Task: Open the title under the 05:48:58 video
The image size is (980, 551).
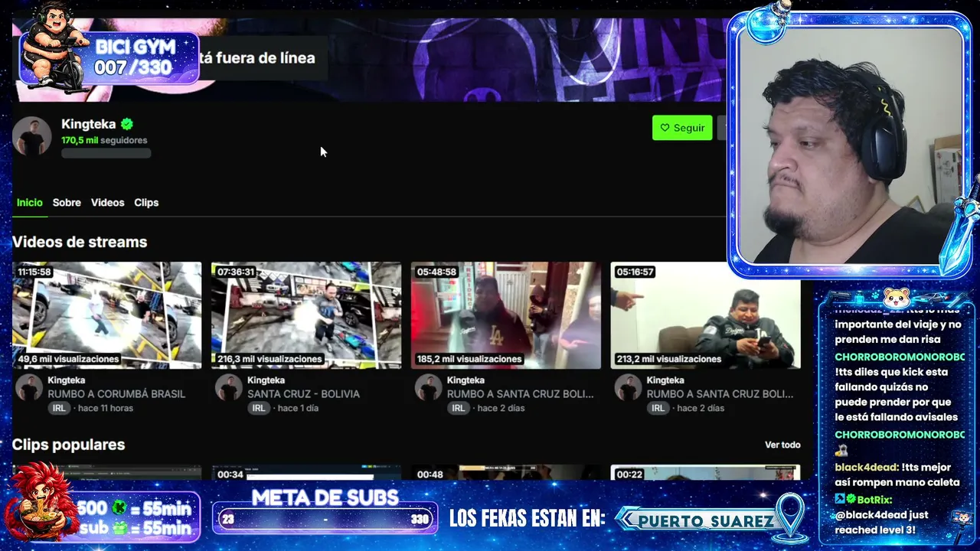Action: pyautogui.click(x=521, y=394)
